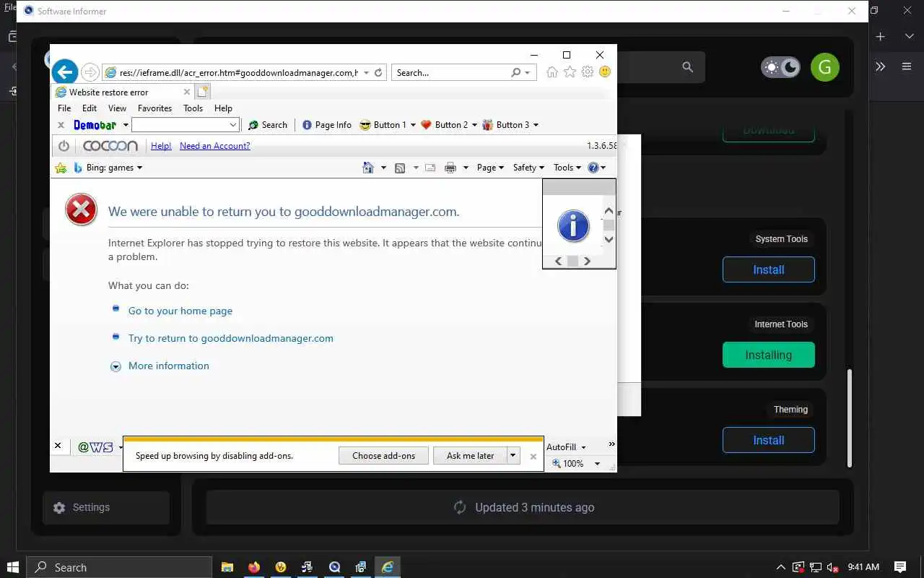The image size is (924, 578).
Task: Click Button 3 with gift icon
Action: coord(505,125)
